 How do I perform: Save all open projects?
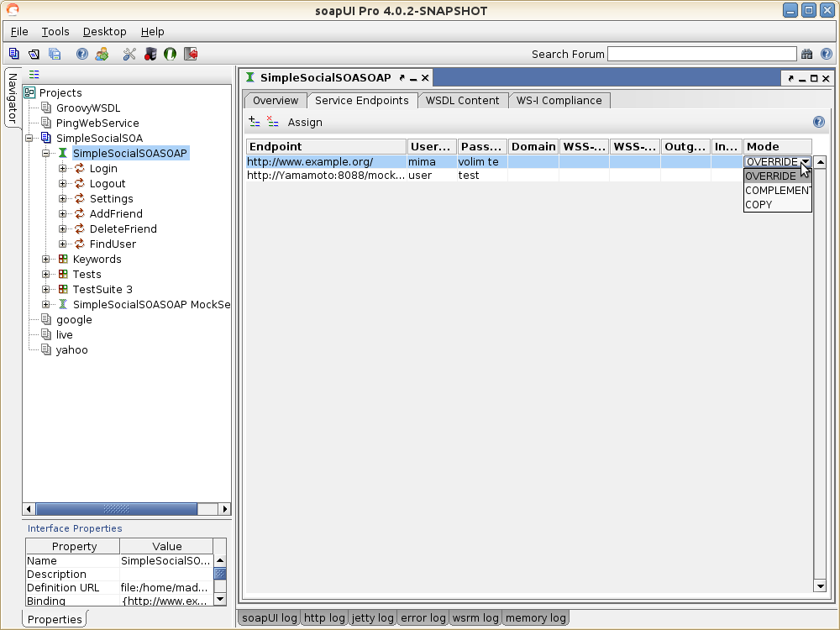[x=54, y=53]
